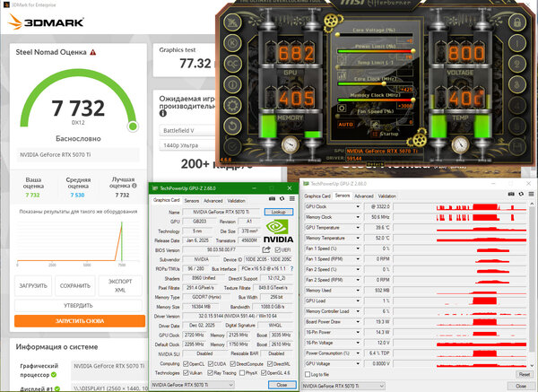Click the orange ЗАПУСТИТЬ СНОВА button

pyautogui.click(x=80, y=321)
